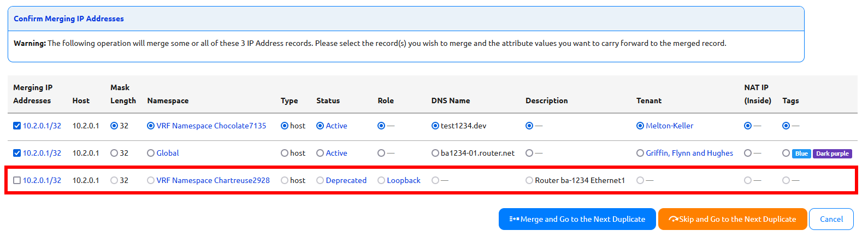Cancel the merge operation
Viewport: 868px width, 242px height.
(831, 219)
